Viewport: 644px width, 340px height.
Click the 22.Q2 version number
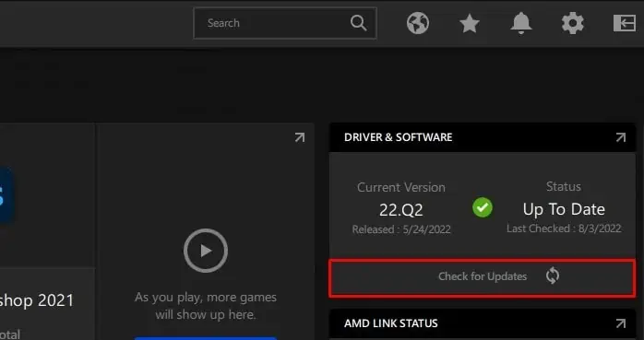click(x=400, y=210)
